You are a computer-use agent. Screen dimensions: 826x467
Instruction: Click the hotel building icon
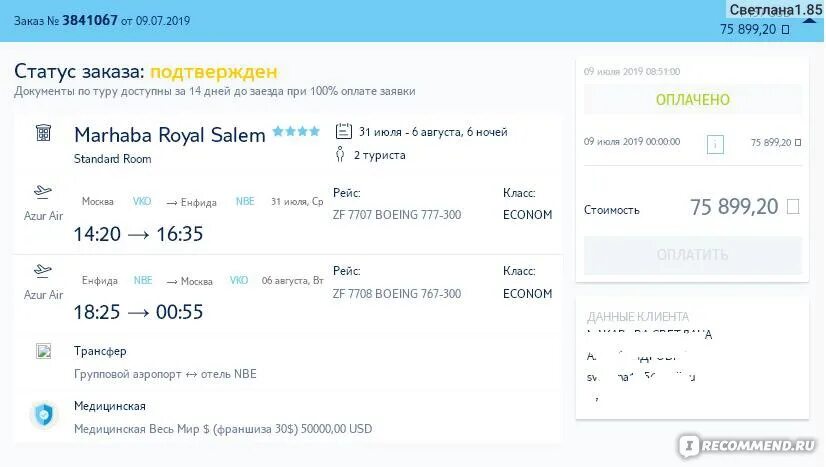[43, 133]
